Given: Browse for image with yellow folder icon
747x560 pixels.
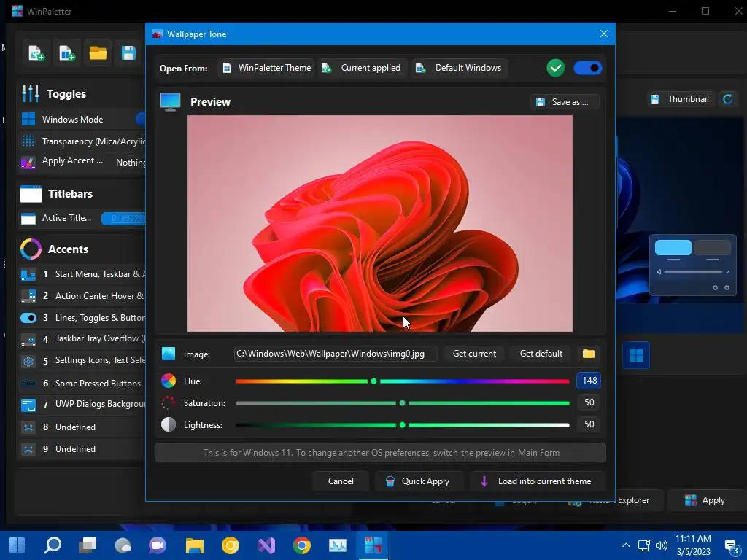Looking at the screenshot, I should (x=589, y=354).
